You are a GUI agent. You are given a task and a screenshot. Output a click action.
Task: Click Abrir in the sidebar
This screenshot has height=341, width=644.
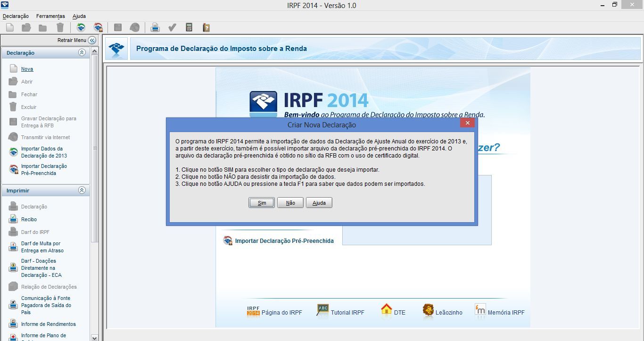tap(27, 82)
